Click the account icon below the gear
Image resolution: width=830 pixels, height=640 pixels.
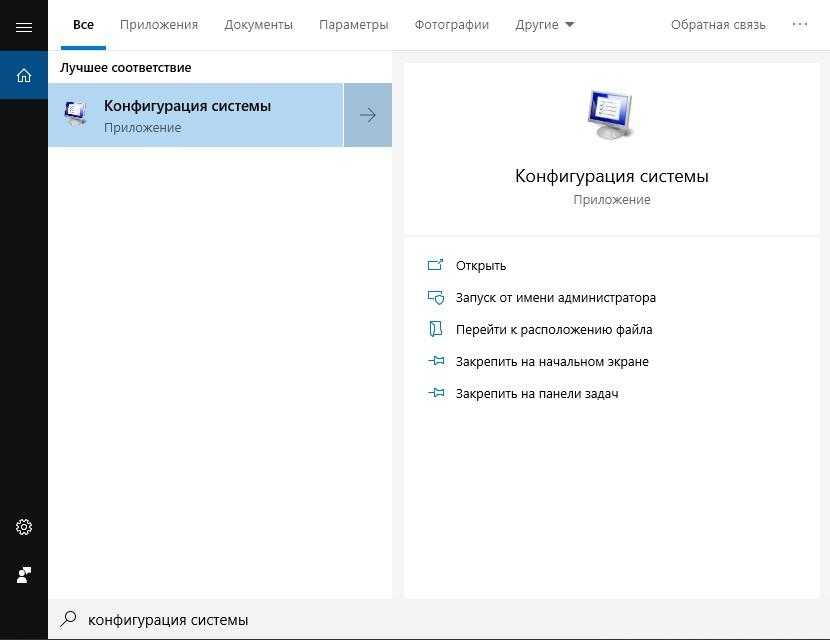coord(24,575)
